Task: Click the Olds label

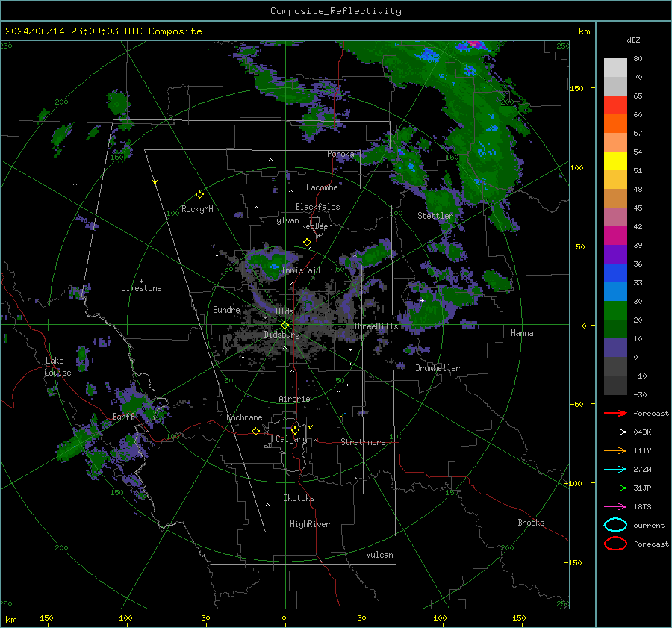Action: [284, 311]
